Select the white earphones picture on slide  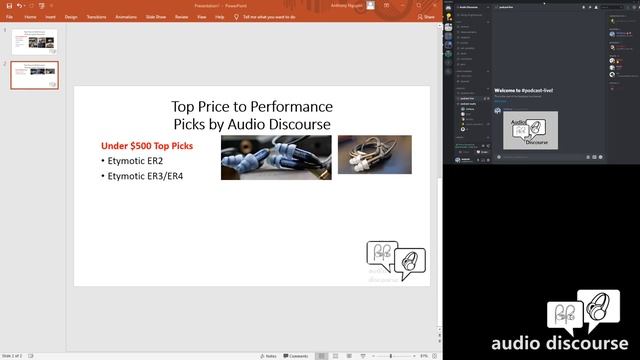(375, 154)
